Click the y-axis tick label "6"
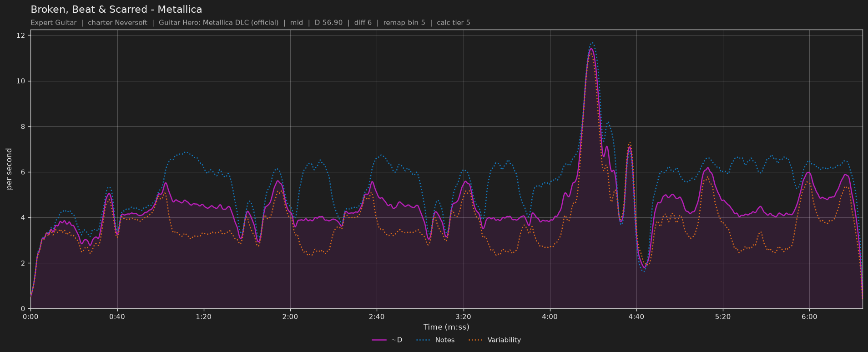868x352 pixels. point(23,172)
